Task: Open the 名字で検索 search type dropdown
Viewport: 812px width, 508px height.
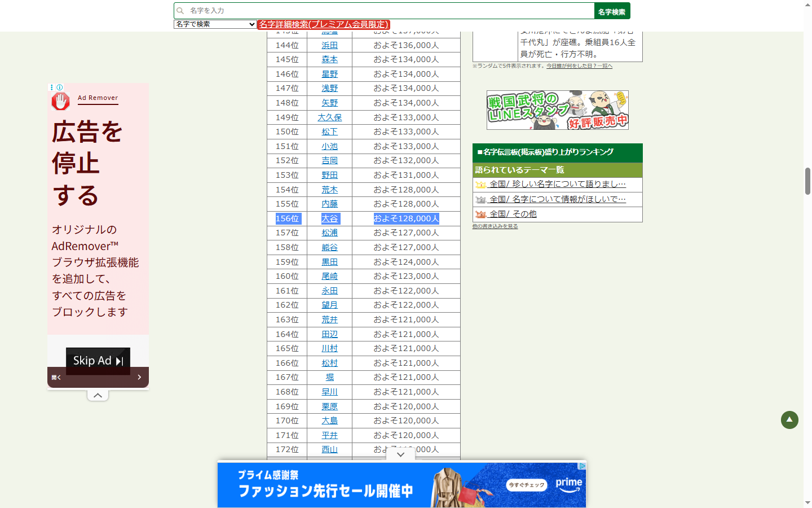Action: [x=215, y=24]
